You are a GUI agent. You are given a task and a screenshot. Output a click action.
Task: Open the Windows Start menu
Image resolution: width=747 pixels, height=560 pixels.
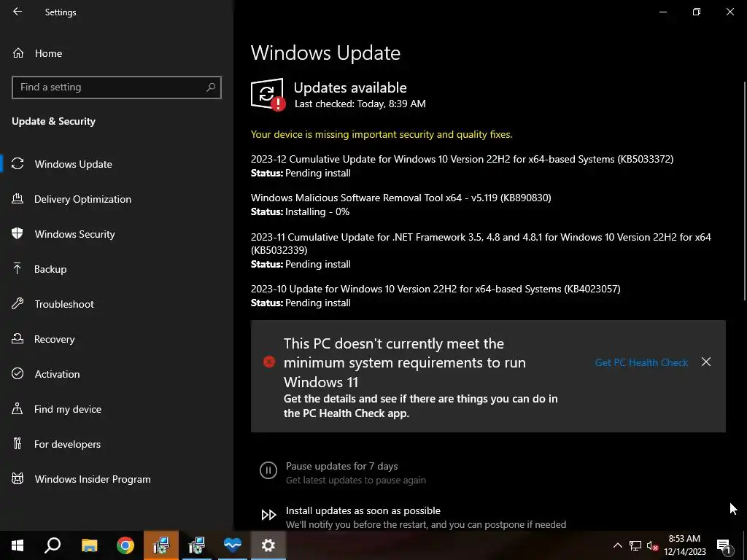pyautogui.click(x=18, y=545)
